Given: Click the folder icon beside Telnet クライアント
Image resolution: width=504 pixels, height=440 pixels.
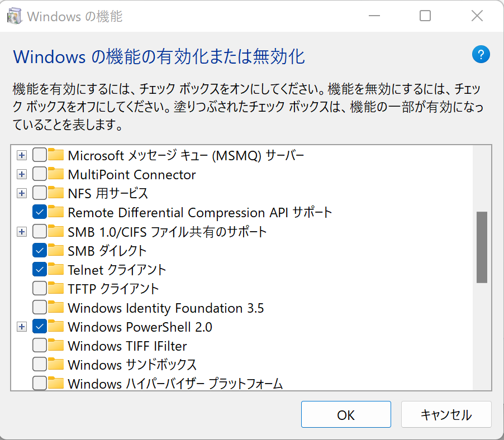Looking at the screenshot, I should click(x=56, y=269).
